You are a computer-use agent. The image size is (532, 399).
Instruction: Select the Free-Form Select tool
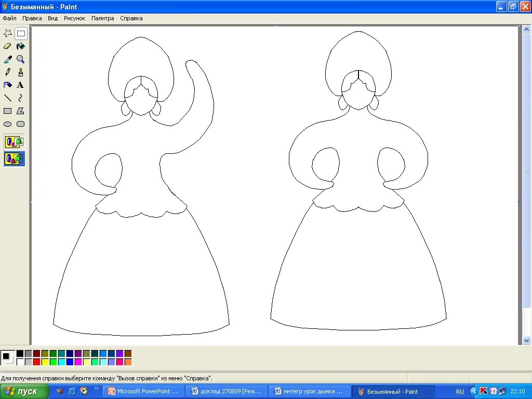pyautogui.click(x=8, y=33)
